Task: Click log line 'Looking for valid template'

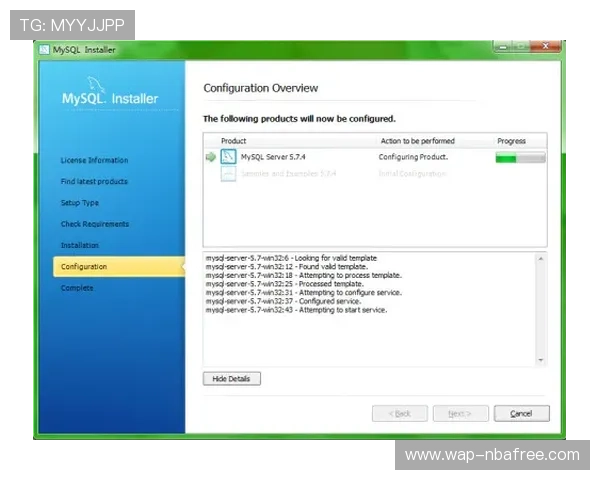Action: (x=291, y=258)
